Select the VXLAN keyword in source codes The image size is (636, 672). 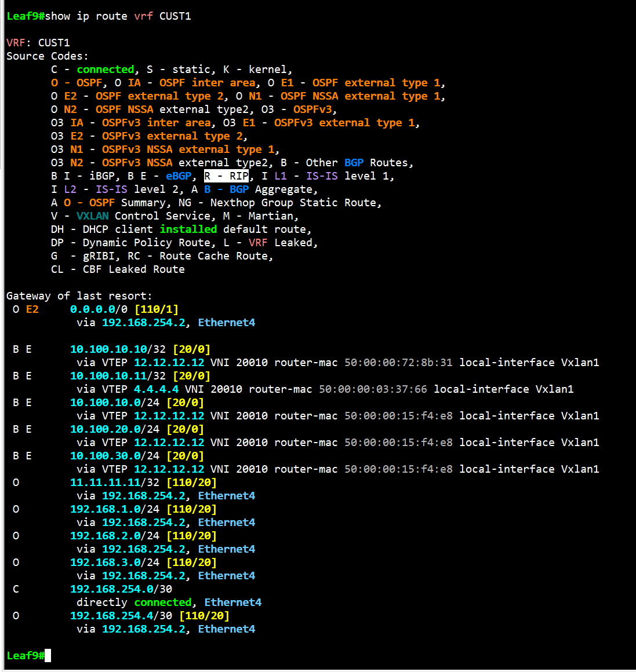coord(93,216)
